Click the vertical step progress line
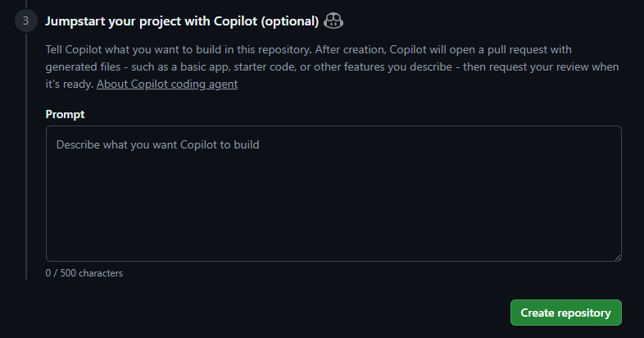Screen dimensions: 644x338 (26, 164)
